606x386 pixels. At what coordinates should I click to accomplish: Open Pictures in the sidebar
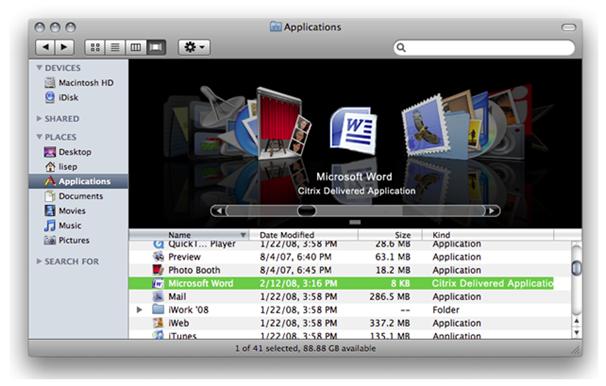pos(66,240)
